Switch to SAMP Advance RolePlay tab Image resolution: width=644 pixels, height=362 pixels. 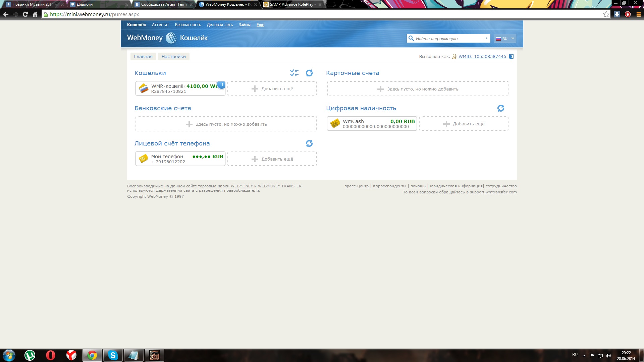292,4
